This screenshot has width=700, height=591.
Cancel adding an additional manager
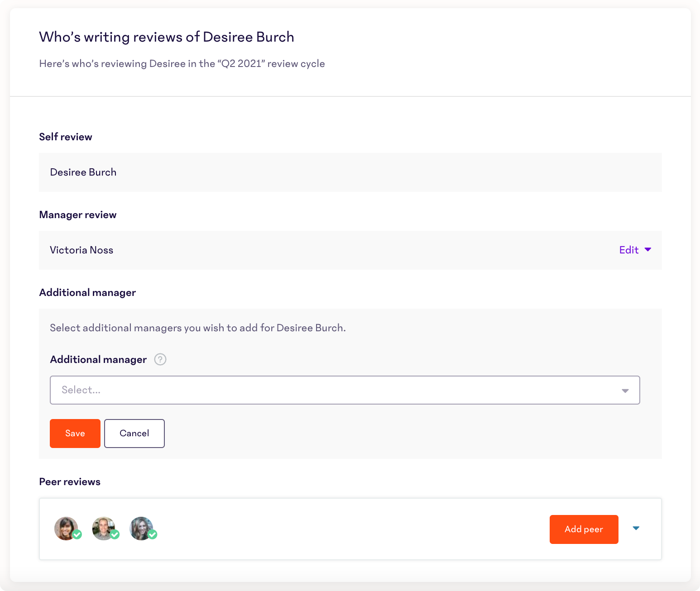pyautogui.click(x=134, y=434)
